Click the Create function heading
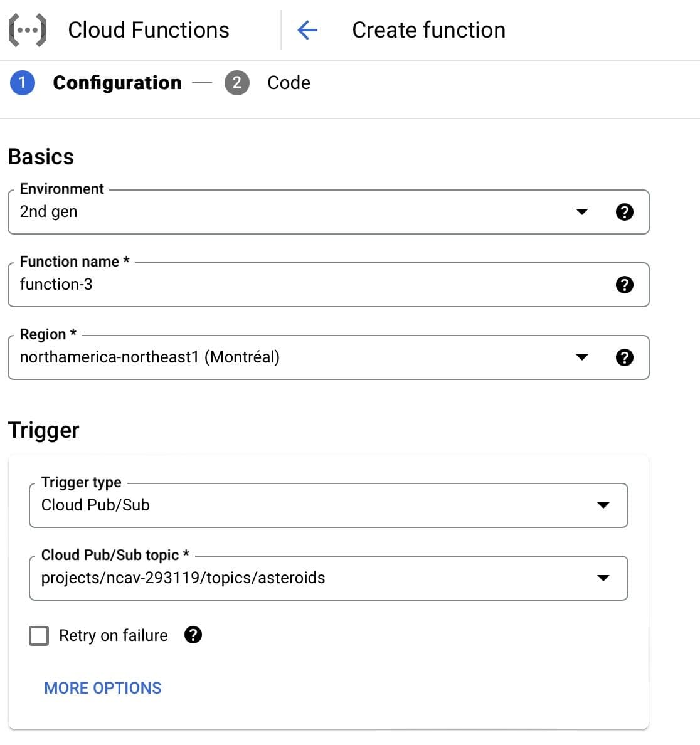The image size is (700, 745). click(x=428, y=30)
